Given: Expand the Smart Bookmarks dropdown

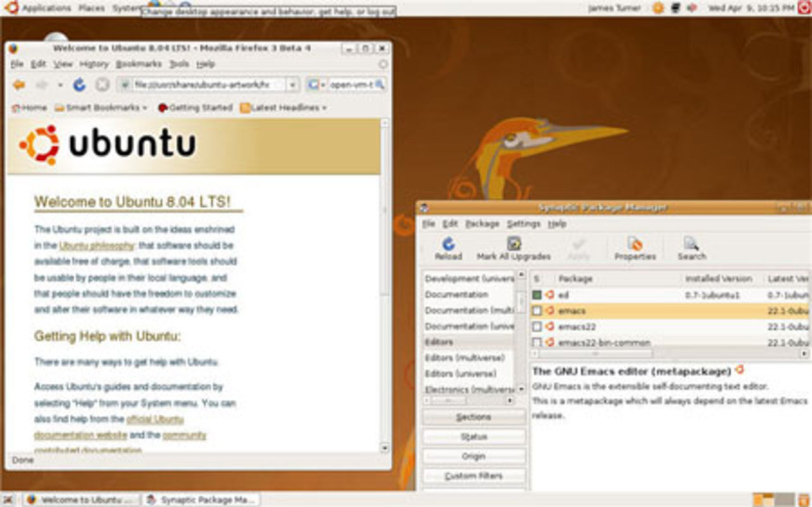Looking at the screenshot, I should coord(145,108).
